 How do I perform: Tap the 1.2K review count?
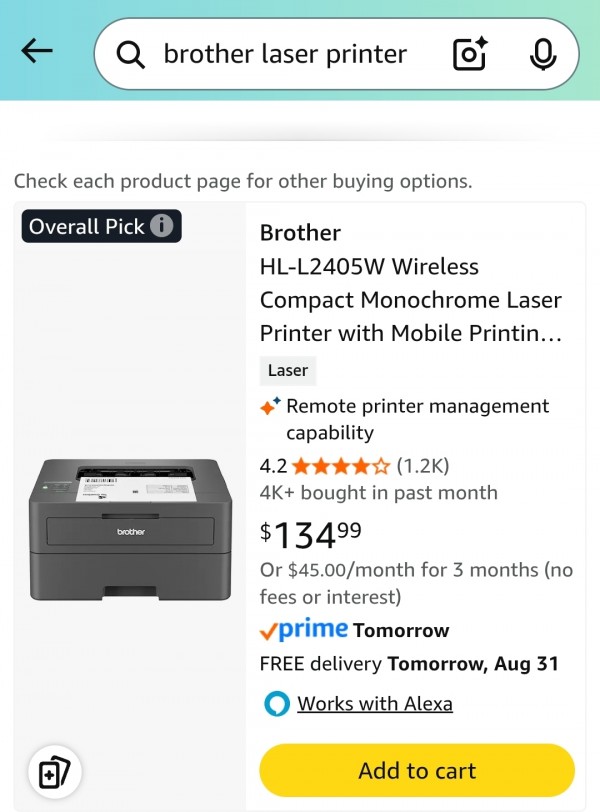423,466
